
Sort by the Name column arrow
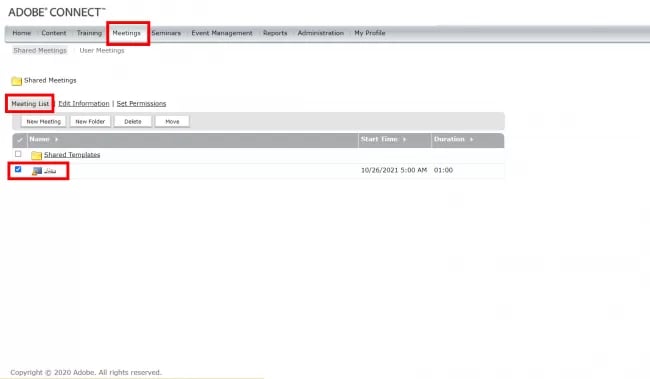(56, 139)
